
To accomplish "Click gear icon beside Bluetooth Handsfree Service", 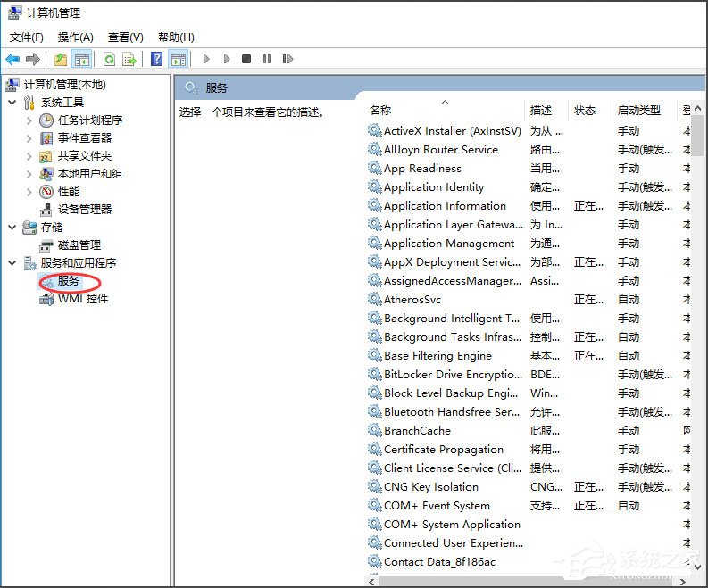I will click(x=374, y=411).
